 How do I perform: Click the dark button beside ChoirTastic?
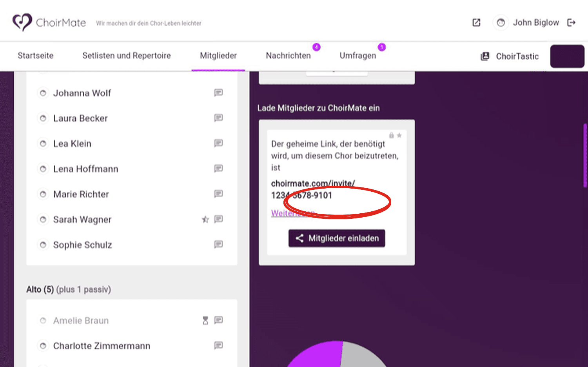[x=567, y=56]
